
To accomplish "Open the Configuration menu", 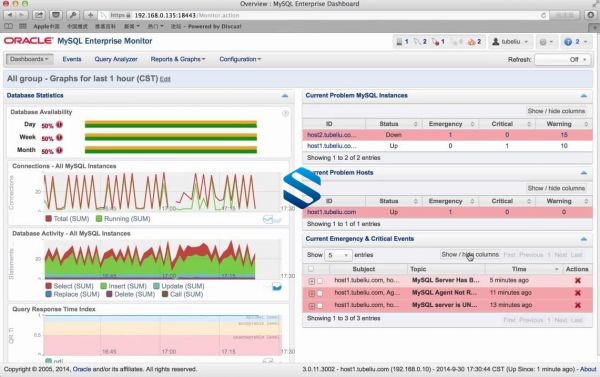I will click(240, 59).
